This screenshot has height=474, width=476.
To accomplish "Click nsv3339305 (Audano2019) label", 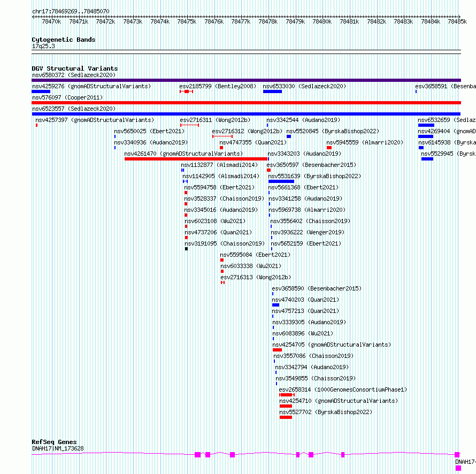I will point(309,322).
